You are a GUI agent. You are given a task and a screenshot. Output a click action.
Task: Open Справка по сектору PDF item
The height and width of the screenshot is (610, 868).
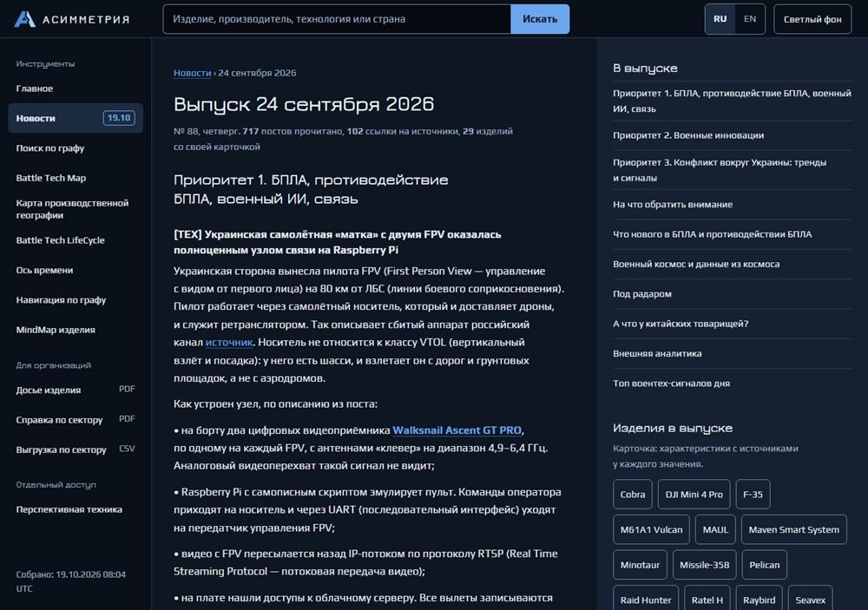tap(76, 420)
